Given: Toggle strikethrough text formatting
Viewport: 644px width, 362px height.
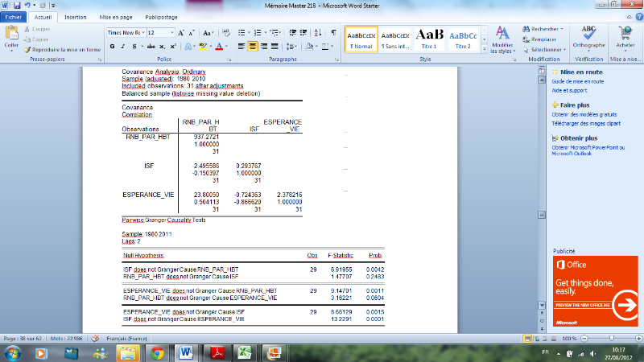Looking at the screenshot, I should click(x=151, y=46).
